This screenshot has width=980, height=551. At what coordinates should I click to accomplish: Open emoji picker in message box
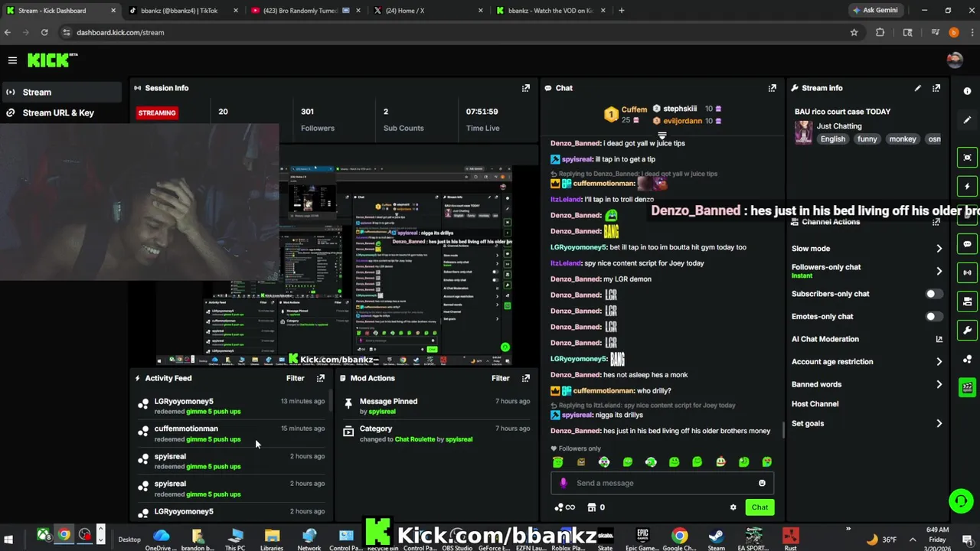tap(762, 483)
